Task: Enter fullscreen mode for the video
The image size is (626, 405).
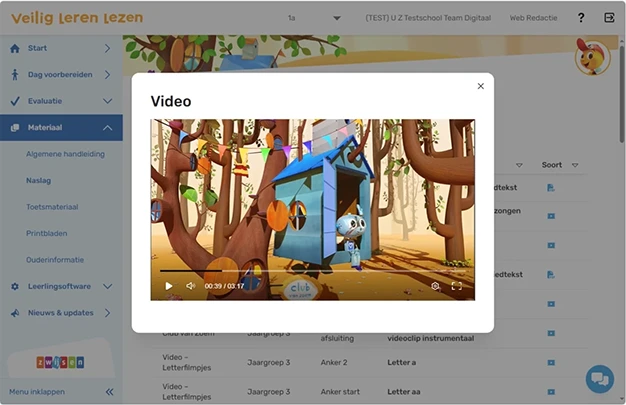Action: click(x=457, y=286)
